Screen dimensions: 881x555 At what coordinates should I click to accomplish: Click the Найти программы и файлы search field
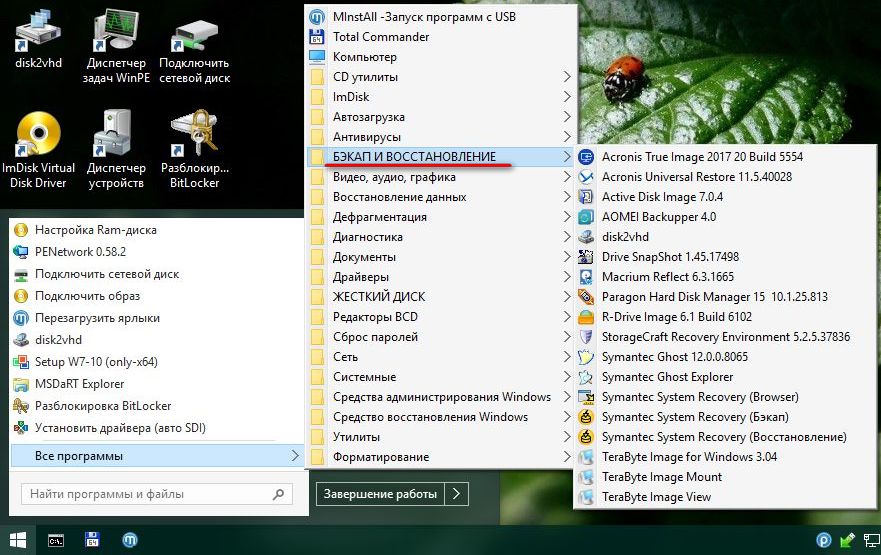click(157, 494)
